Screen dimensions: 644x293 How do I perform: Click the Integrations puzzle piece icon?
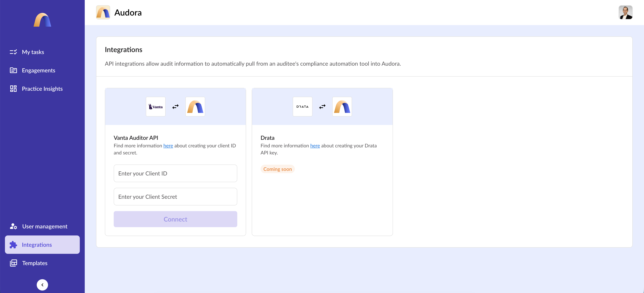tap(13, 245)
